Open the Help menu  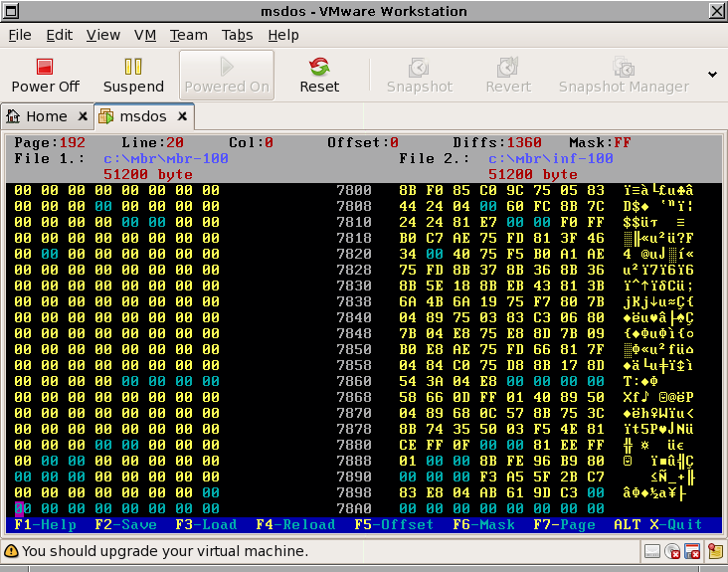(283, 35)
